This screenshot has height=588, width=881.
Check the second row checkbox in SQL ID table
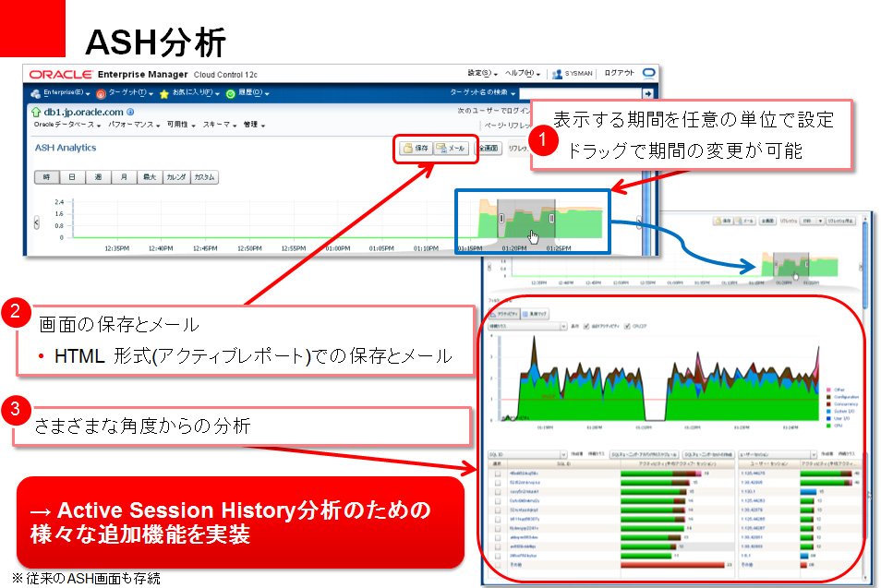[498, 483]
